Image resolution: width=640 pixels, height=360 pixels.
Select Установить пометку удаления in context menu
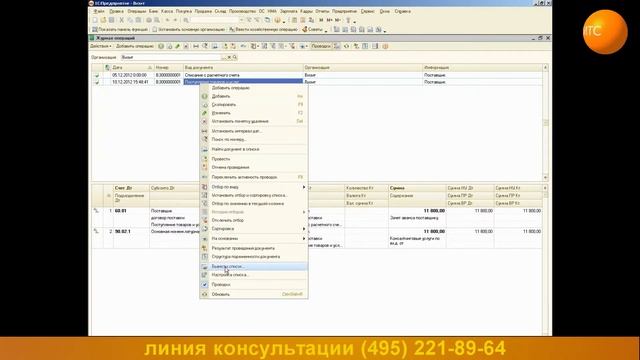[x=253, y=121]
